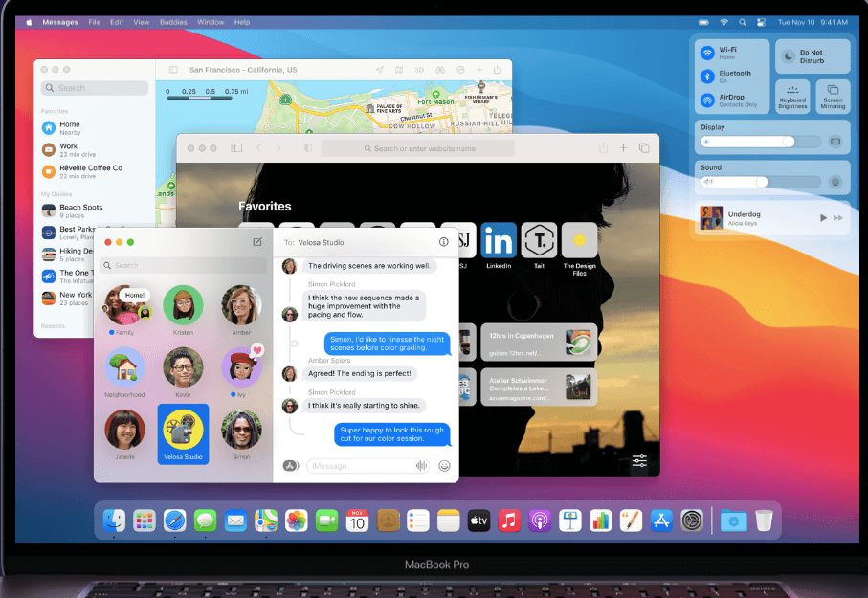868x598 pixels.
Task: Show current location in Maps toolbar
Action: [380, 70]
